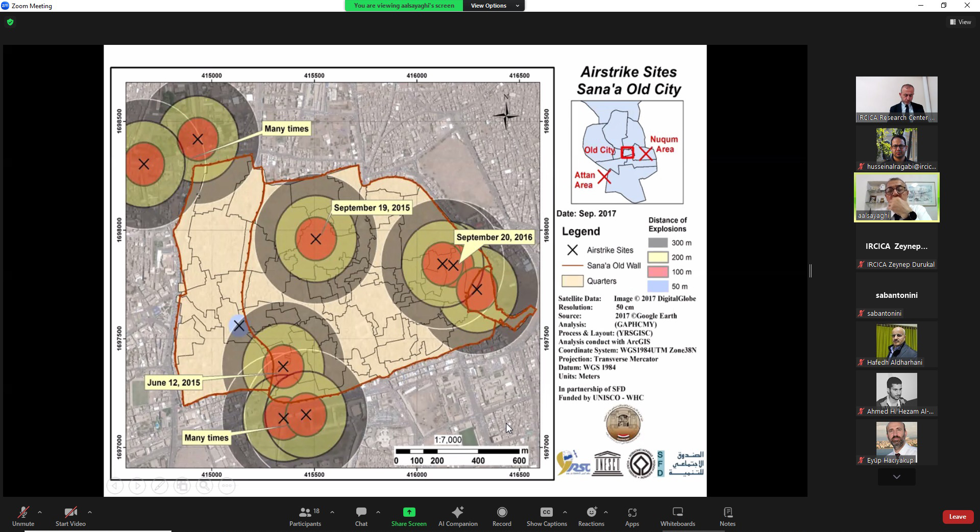Start Video with the camera toggle
980x532 pixels.
pyautogui.click(x=70, y=516)
